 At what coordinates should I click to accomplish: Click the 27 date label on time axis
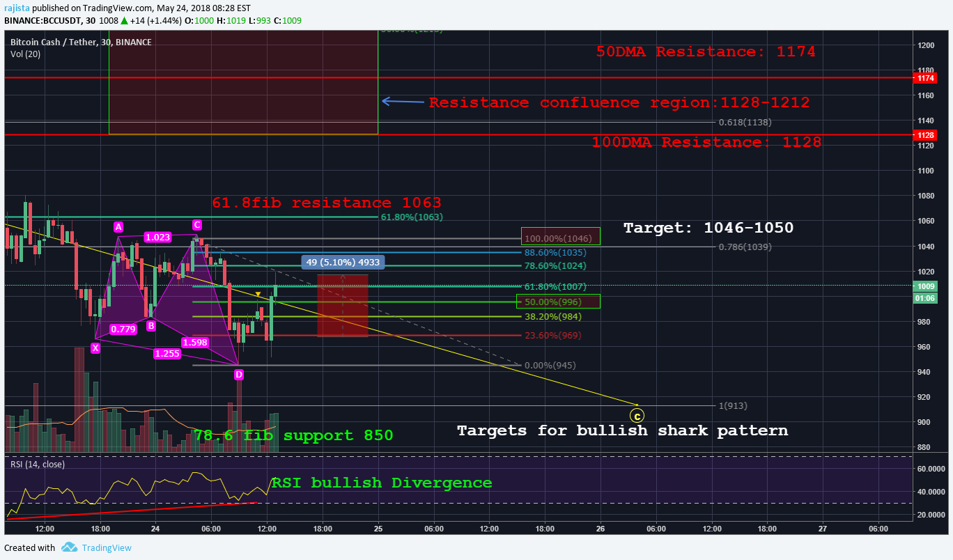(823, 529)
